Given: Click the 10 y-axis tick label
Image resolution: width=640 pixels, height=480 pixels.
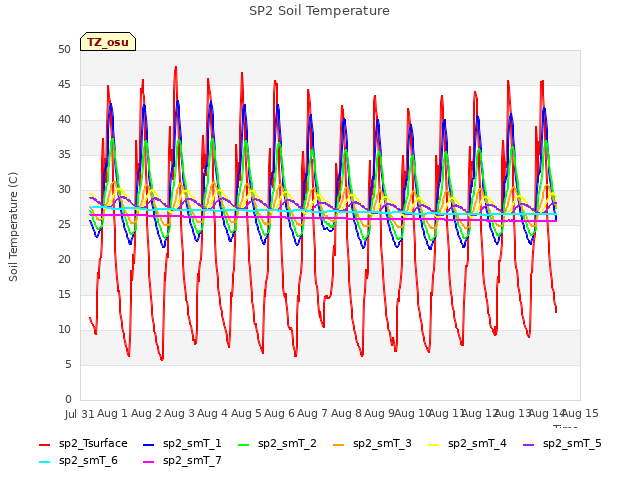Looking at the screenshot, I should point(64,329).
